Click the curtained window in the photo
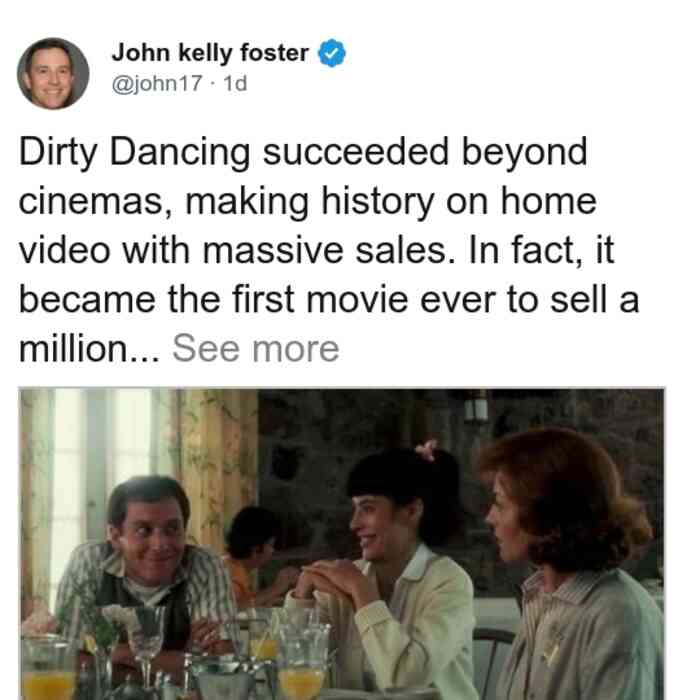 coord(103,469)
